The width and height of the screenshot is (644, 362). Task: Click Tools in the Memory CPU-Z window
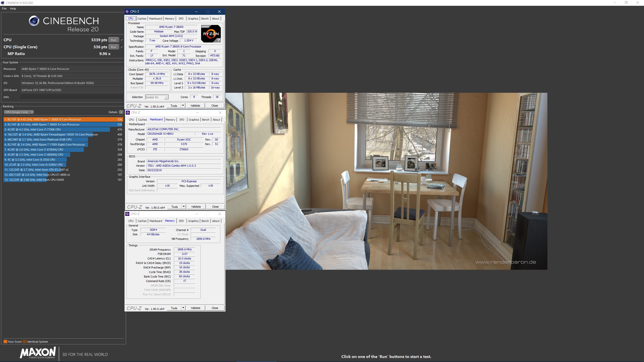click(174, 308)
